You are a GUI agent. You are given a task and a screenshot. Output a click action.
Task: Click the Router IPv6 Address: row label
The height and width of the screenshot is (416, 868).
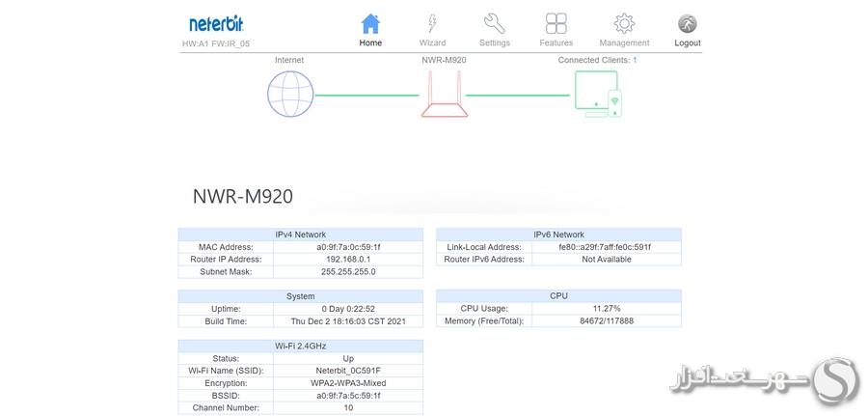484,260
